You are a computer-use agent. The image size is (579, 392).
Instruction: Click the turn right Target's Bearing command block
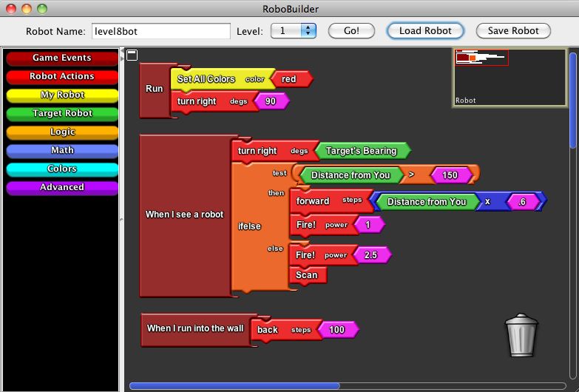[x=274, y=151]
